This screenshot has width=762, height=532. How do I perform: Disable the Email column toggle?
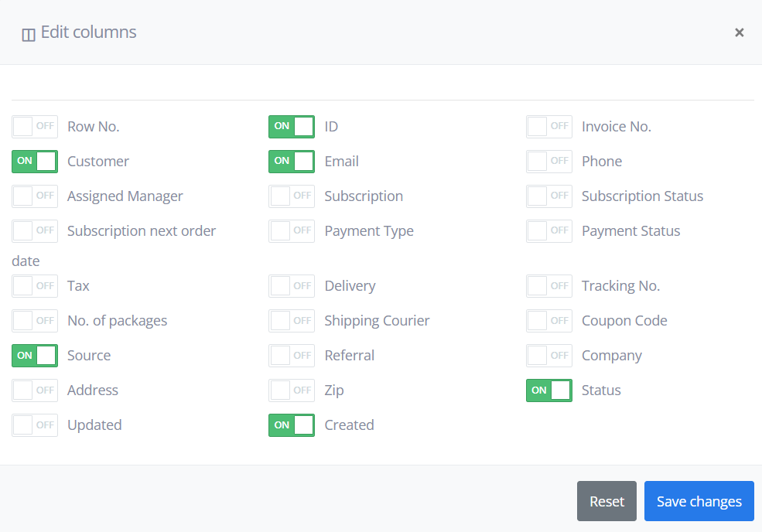[292, 162]
